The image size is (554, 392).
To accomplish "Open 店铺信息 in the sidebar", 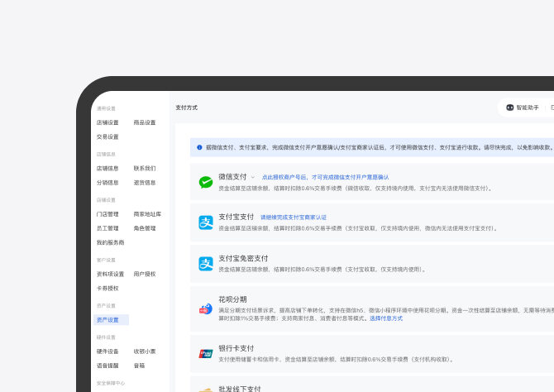I will pyautogui.click(x=107, y=169).
